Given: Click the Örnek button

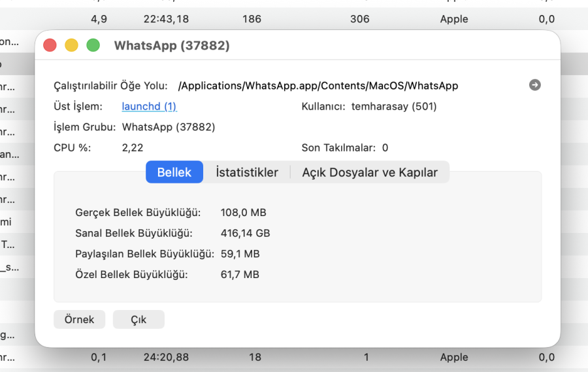Looking at the screenshot, I should click(x=80, y=319).
